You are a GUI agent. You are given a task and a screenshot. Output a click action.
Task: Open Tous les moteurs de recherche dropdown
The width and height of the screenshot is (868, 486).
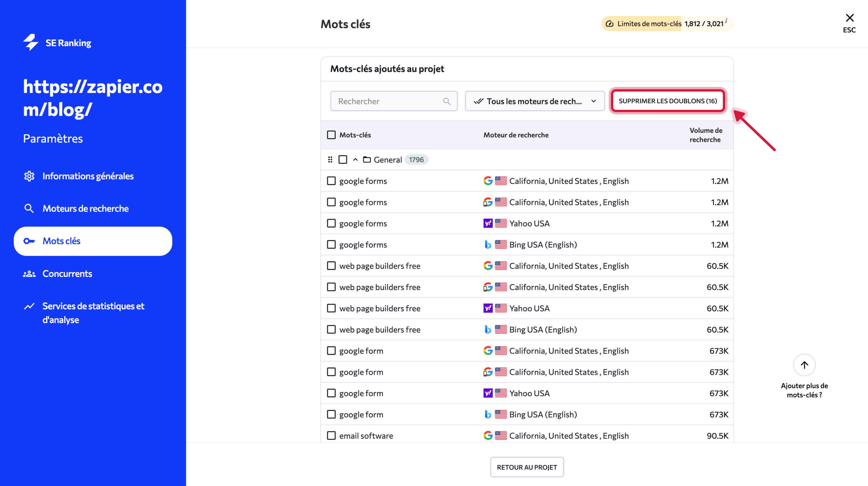[x=535, y=101]
